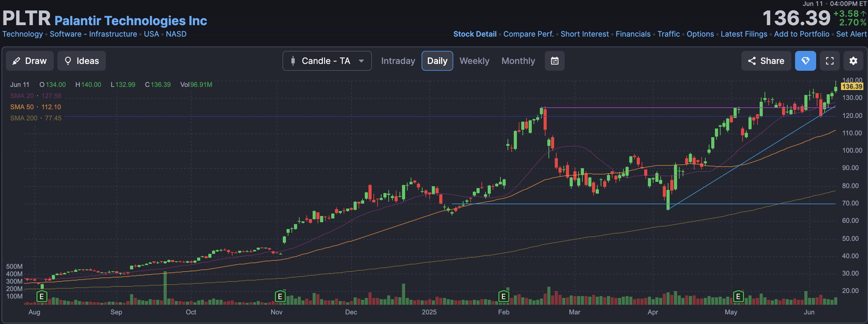Open Latest Filings link
This screenshot has width=868, height=324.
[744, 34]
